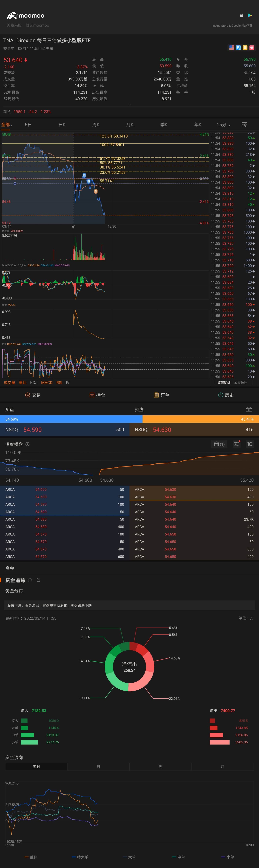Viewport: 259px width, 868px height.
Task: Click the blue lightning badge icon
Action: 238,48
